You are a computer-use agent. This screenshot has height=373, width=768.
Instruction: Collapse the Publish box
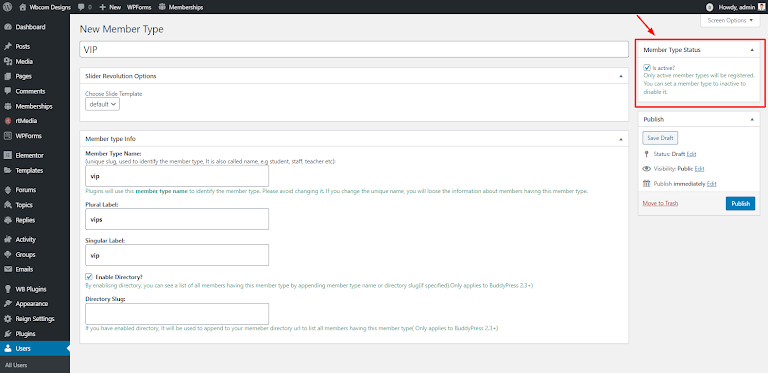[752, 119]
